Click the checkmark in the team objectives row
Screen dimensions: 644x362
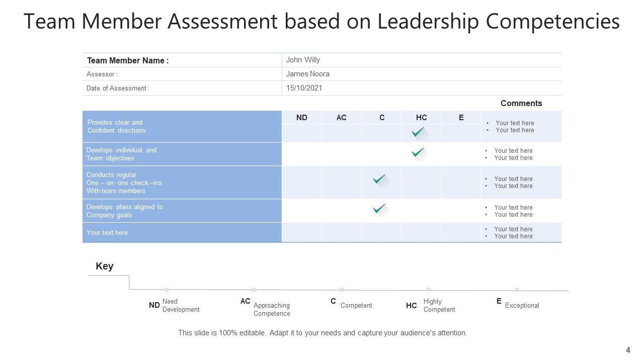418,152
